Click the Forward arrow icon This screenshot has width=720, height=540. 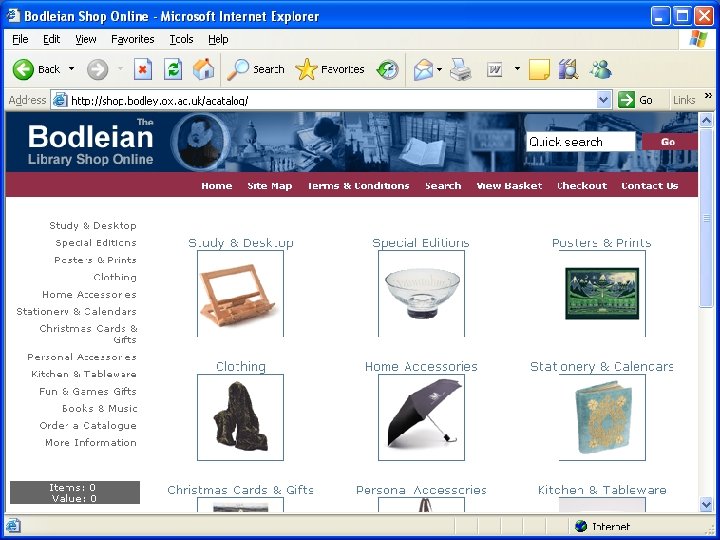click(97, 69)
